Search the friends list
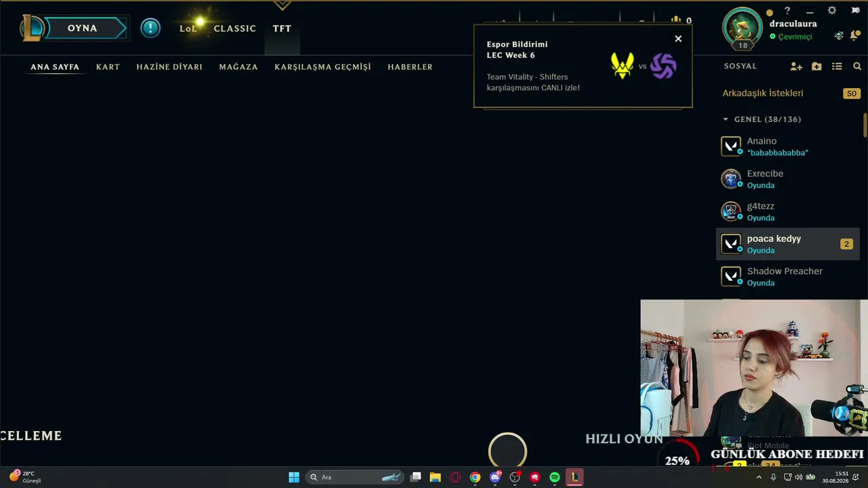The width and height of the screenshot is (868, 488). [857, 66]
